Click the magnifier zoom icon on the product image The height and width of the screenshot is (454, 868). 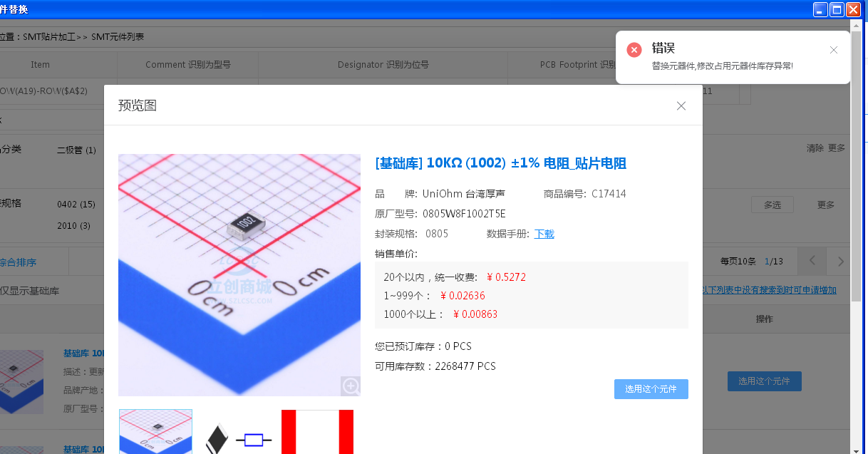351,386
